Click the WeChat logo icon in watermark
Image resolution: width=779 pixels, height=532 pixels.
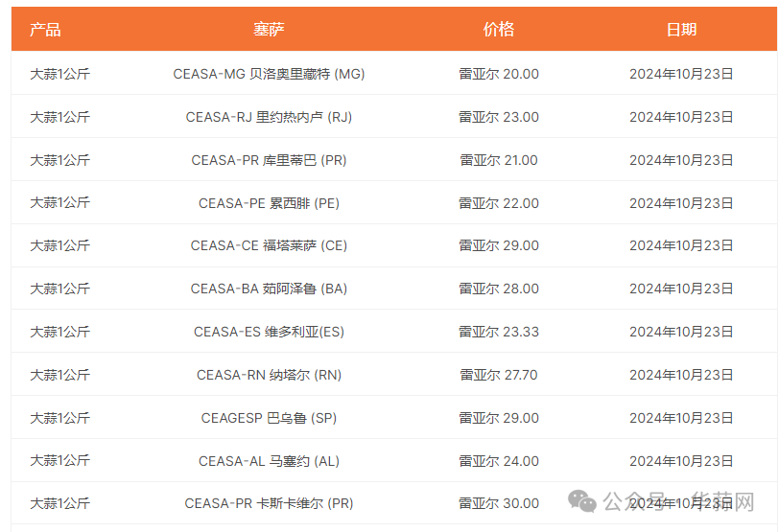tap(582, 501)
